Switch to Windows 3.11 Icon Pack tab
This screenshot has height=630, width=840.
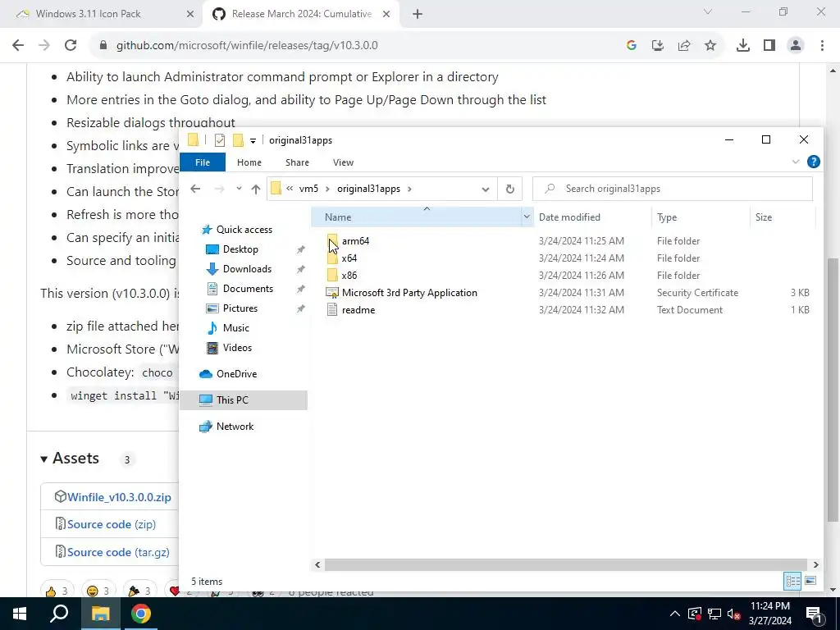click(x=89, y=15)
